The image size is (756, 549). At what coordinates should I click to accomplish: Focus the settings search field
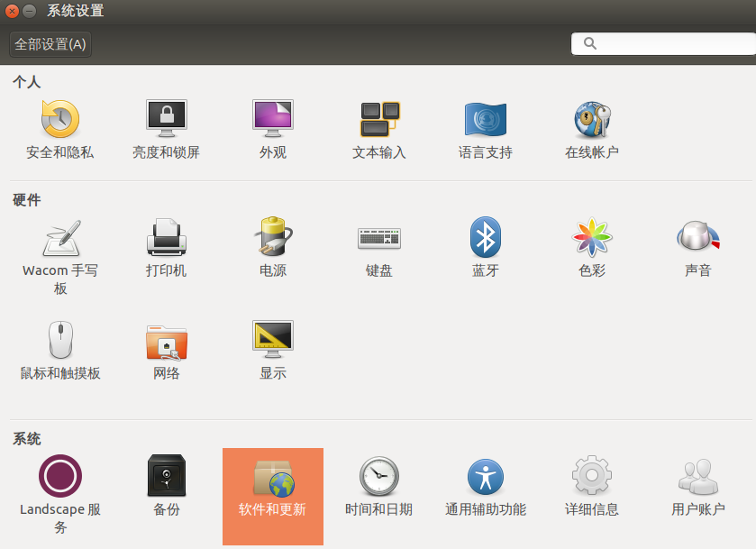tap(663, 44)
